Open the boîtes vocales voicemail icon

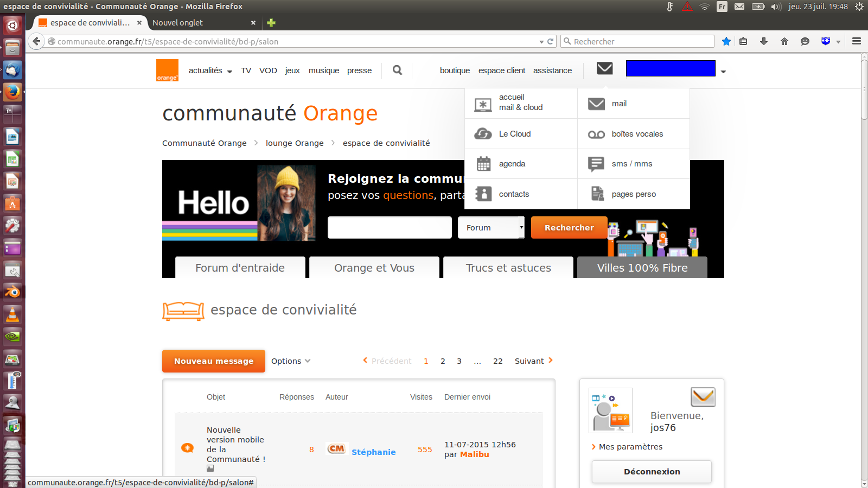click(x=596, y=134)
